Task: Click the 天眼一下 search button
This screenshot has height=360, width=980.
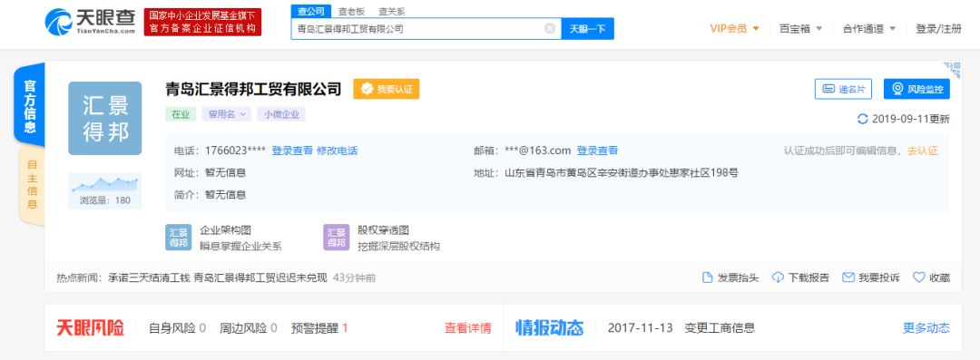Action: (x=587, y=29)
